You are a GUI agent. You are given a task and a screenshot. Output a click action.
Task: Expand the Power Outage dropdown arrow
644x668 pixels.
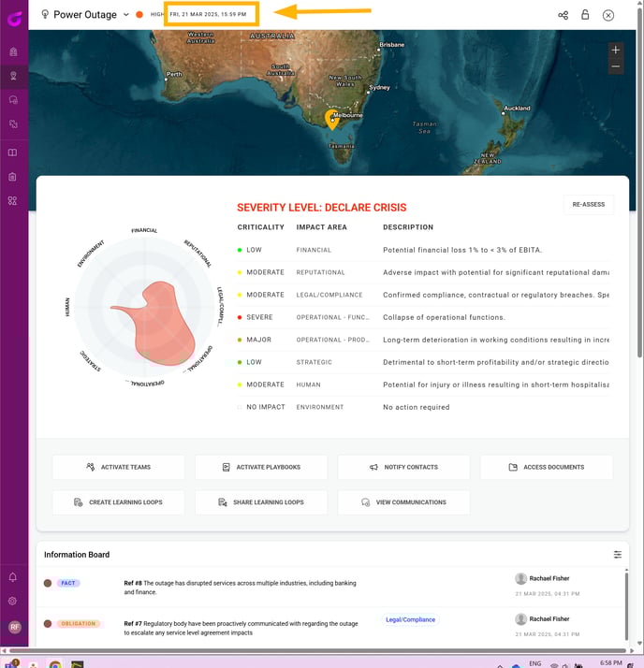pyautogui.click(x=126, y=14)
